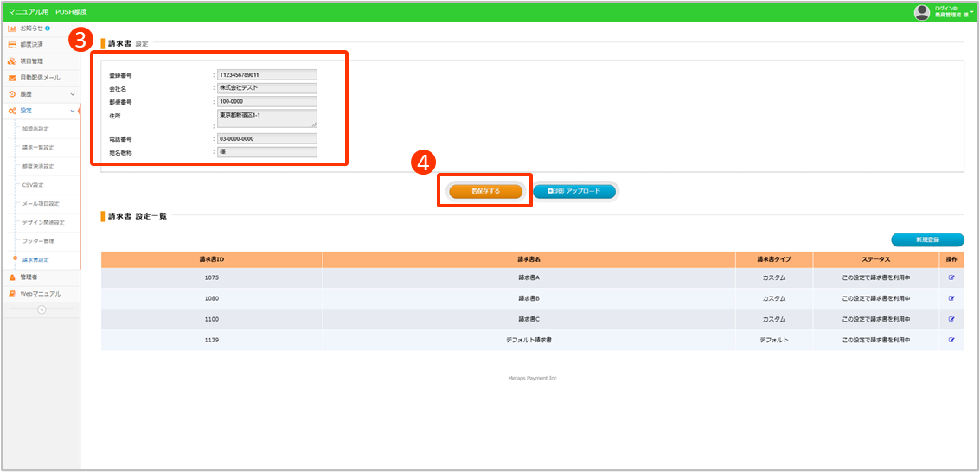Click the edit icon for 請求書B
Screen dimensions: 980x472
tap(951, 298)
